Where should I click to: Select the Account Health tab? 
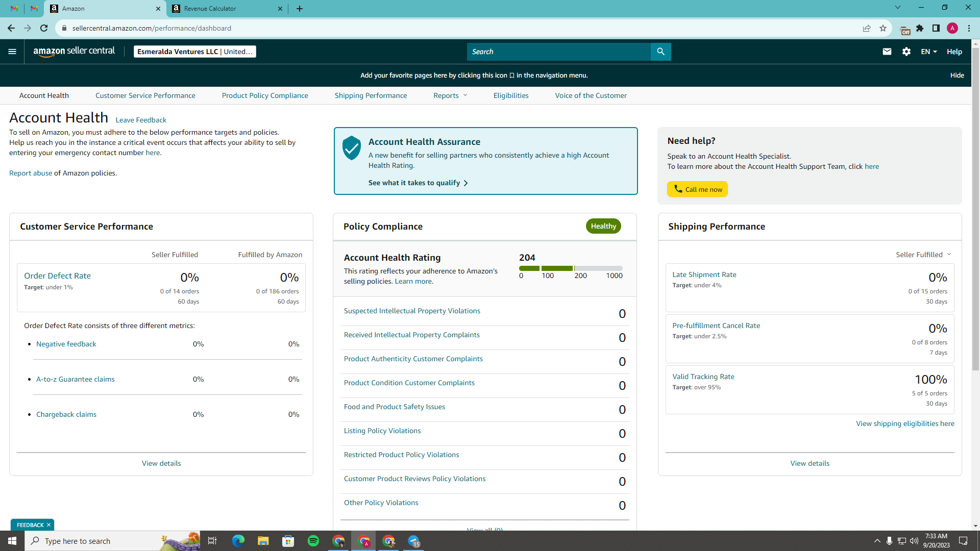coord(44,95)
